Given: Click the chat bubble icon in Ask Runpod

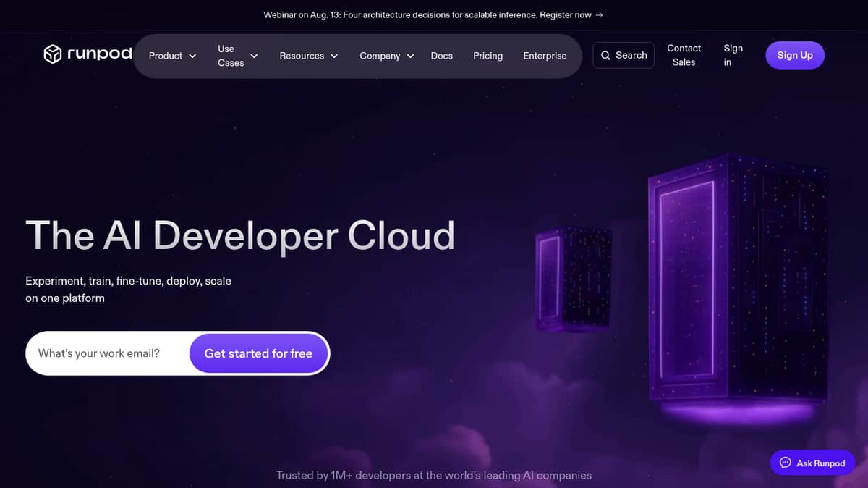Looking at the screenshot, I should click(786, 463).
